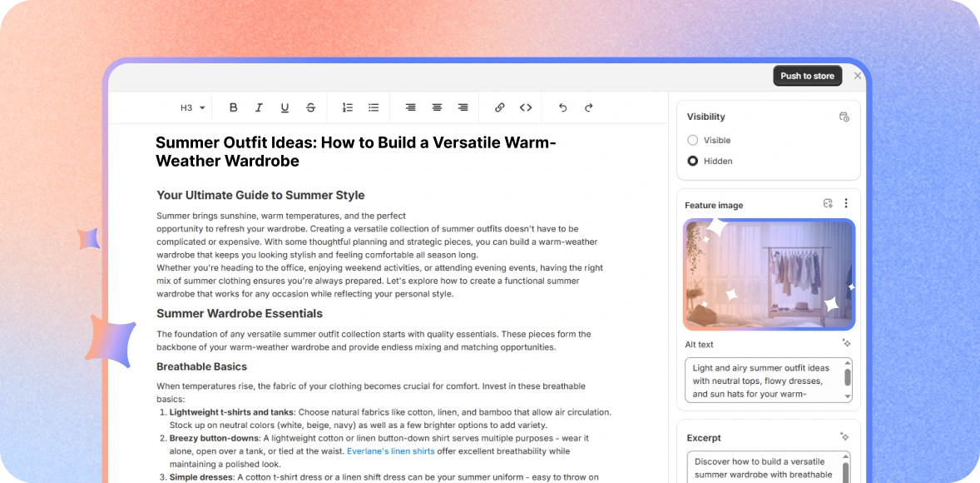Open the Feature image three-dot menu
The width and height of the screenshot is (980, 483).
[846, 204]
